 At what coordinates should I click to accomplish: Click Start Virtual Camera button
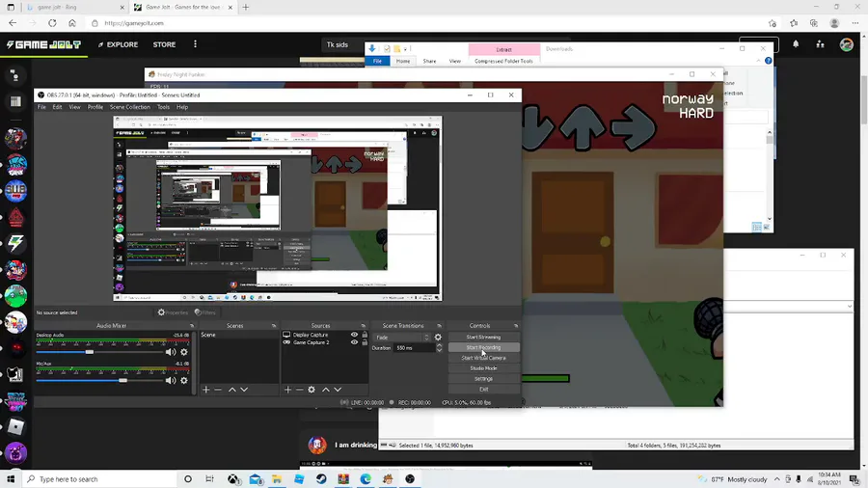pyautogui.click(x=483, y=358)
